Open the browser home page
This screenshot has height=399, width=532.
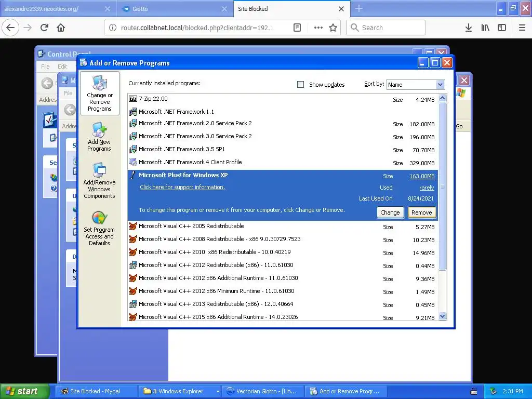(x=61, y=28)
